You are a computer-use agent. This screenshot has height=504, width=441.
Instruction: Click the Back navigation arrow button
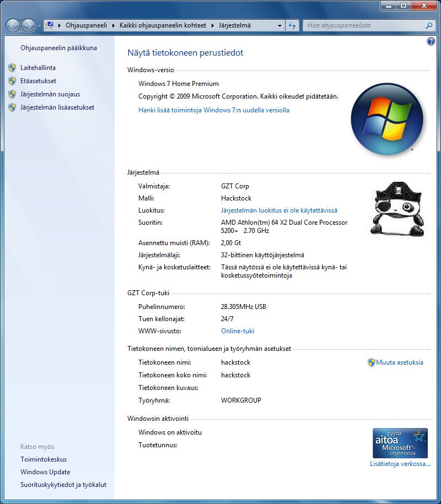13,25
